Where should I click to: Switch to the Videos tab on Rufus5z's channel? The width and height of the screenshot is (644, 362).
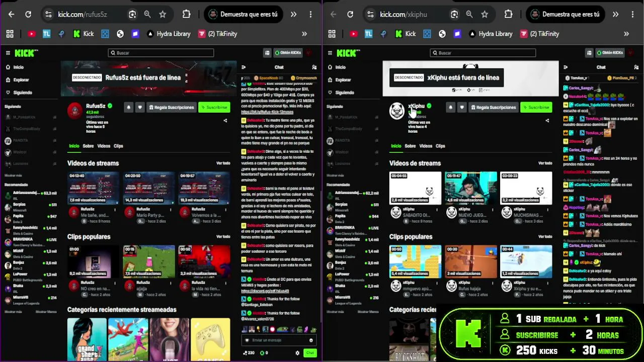(104, 146)
